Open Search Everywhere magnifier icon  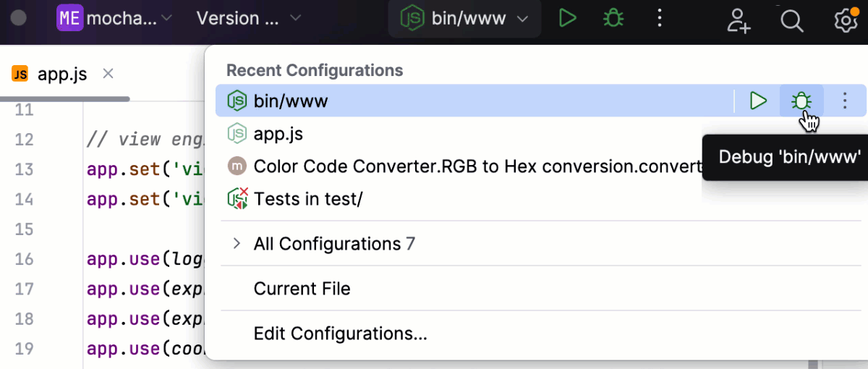[x=792, y=20]
